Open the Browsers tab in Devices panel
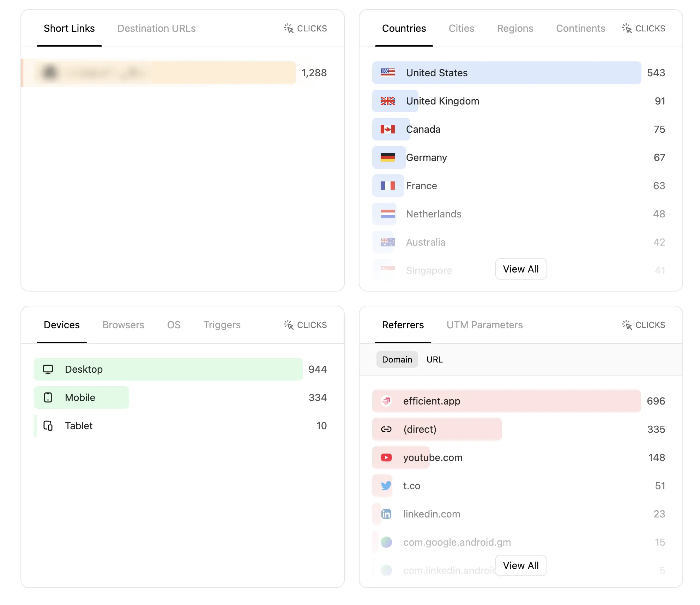The image size is (700, 605). tap(123, 325)
